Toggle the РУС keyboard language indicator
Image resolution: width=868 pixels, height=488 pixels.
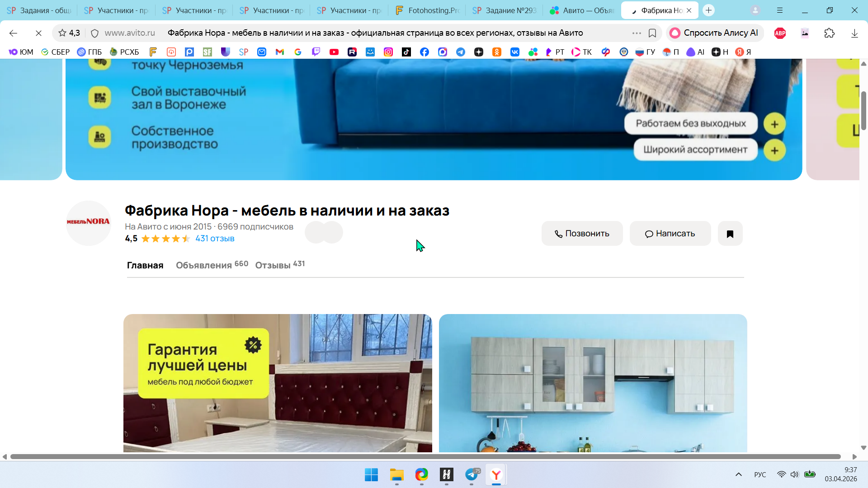point(760,474)
